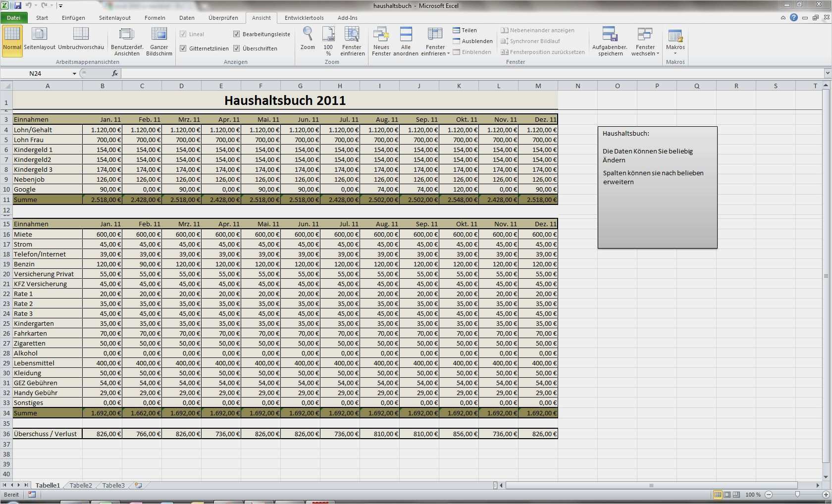Uncheck Überschriften to hide headings
This screenshot has height=504, width=832.
(237, 48)
